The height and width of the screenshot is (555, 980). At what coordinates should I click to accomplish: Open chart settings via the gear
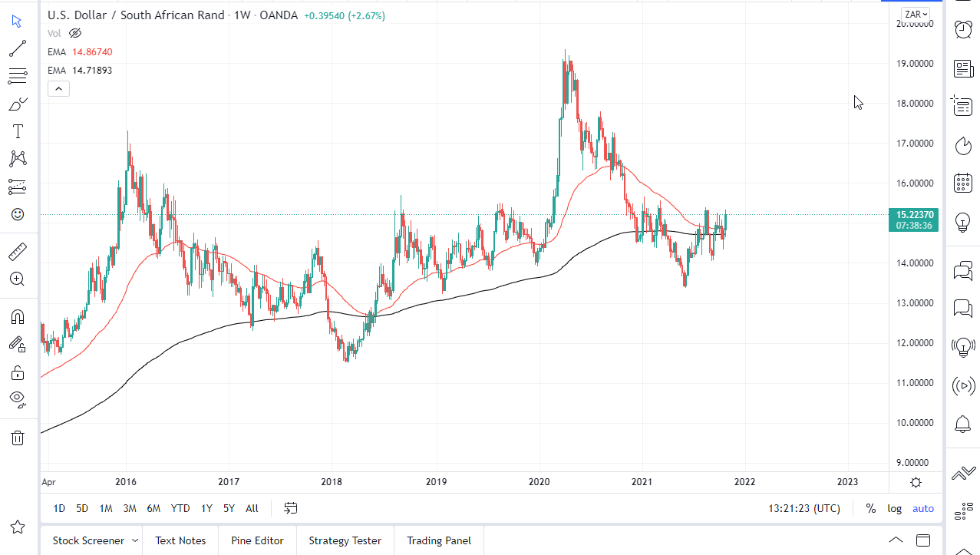point(915,482)
